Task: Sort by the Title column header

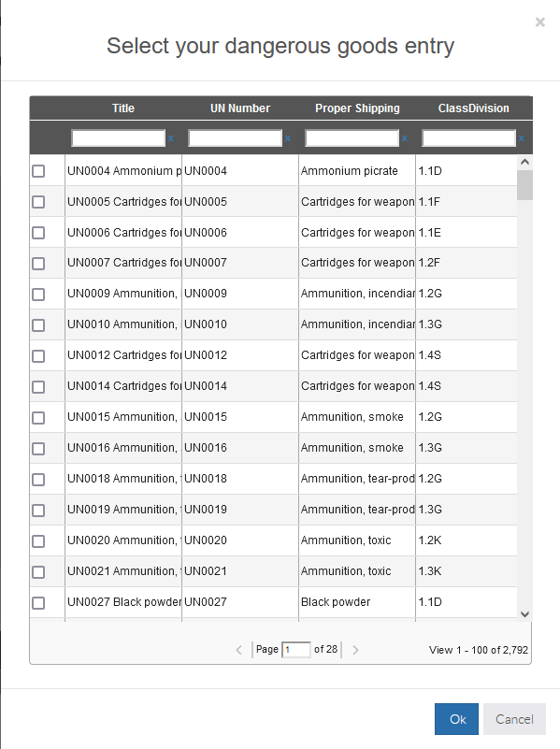Action: [123, 108]
